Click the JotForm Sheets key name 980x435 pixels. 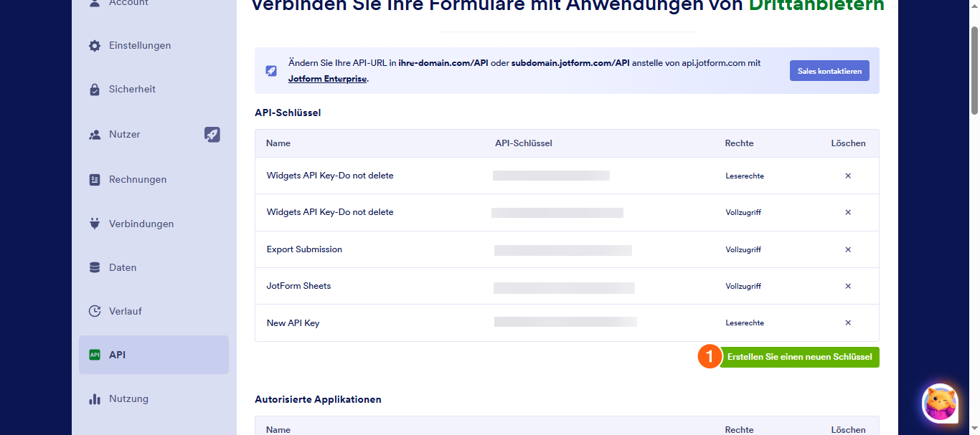point(298,286)
